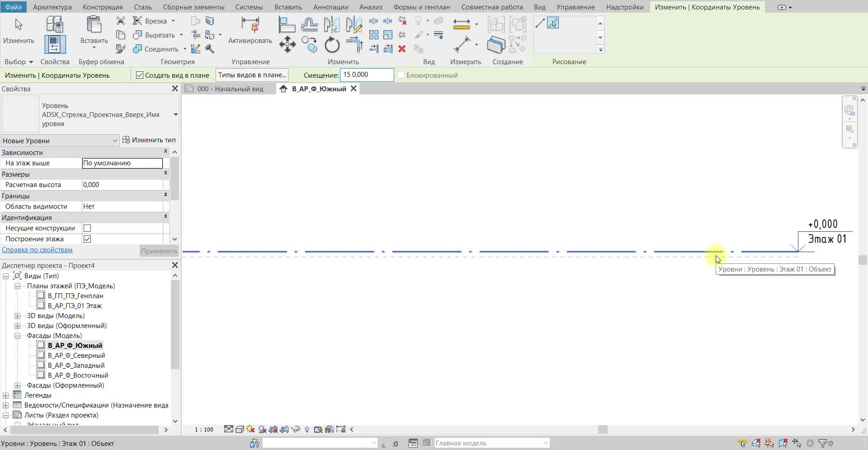Switch to '000 - Начальный вид' view tab
The height and width of the screenshot is (450, 868).
[x=230, y=89]
